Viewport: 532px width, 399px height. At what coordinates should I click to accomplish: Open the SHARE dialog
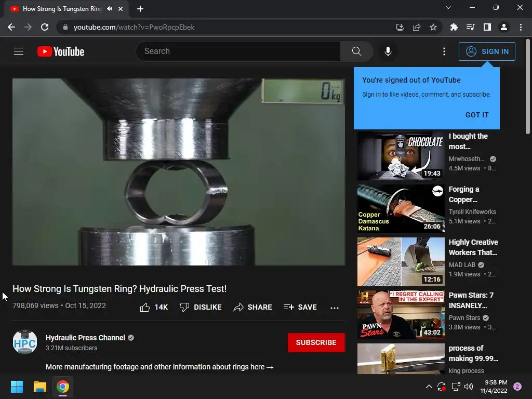(x=253, y=308)
